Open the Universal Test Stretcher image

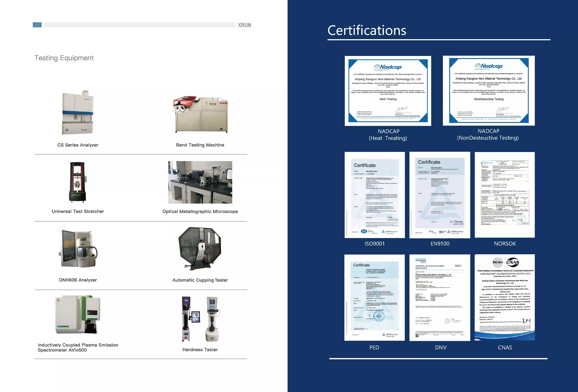pos(78,182)
